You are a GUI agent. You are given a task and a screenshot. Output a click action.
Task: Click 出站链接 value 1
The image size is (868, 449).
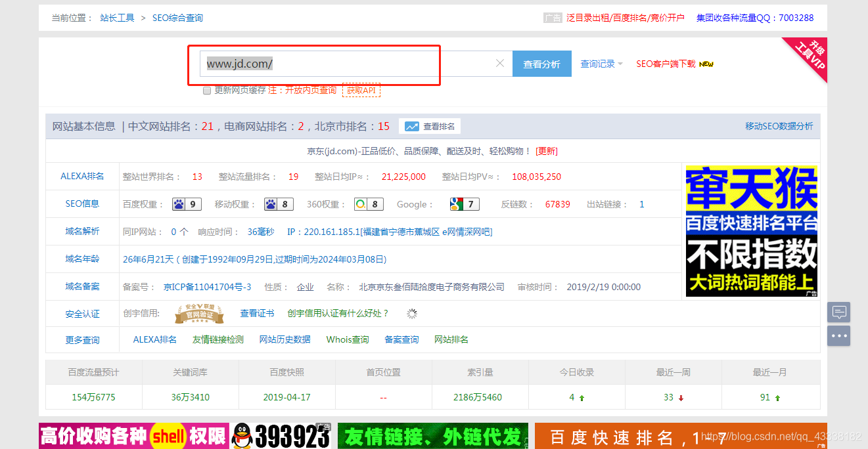point(642,204)
